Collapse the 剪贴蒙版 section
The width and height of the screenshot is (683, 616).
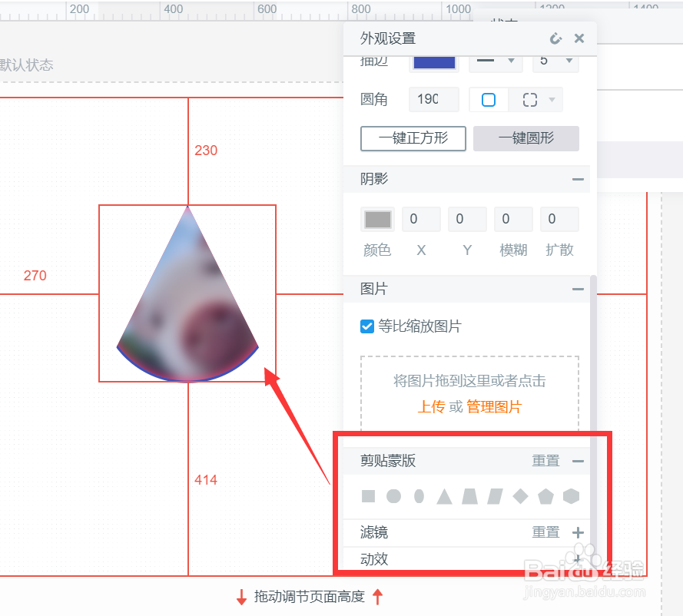tap(578, 461)
